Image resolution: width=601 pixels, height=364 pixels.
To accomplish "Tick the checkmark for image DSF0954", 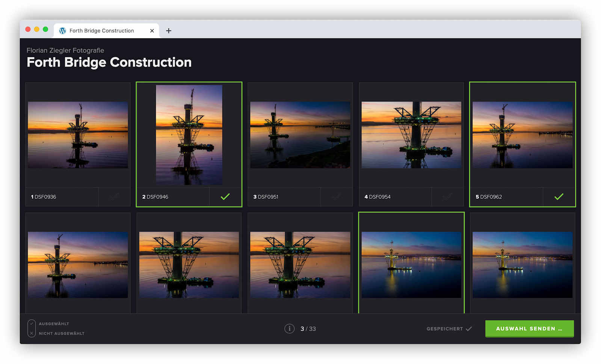I will coord(447,197).
